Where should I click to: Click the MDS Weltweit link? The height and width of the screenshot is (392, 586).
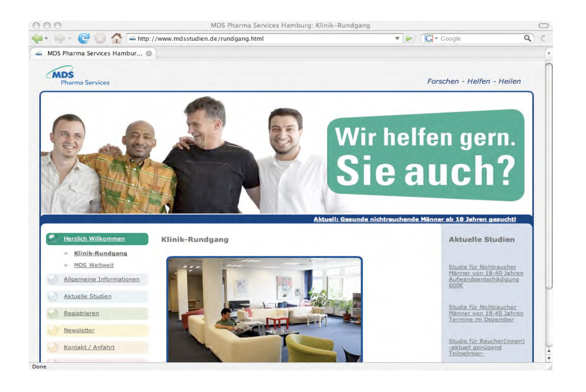pos(94,265)
